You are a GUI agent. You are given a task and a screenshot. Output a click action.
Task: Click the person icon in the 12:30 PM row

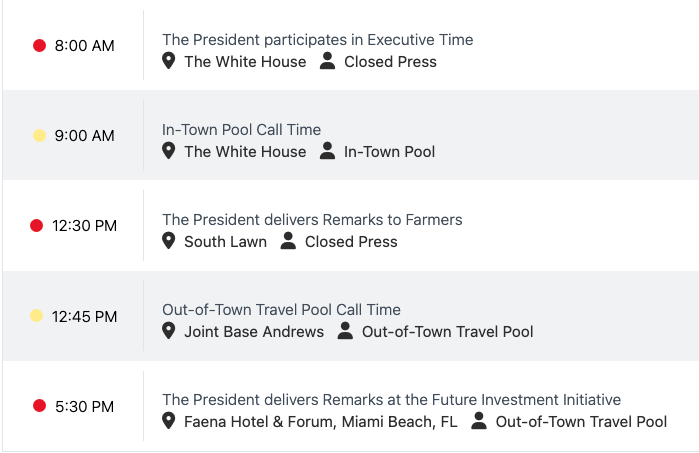[x=289, y=241]
